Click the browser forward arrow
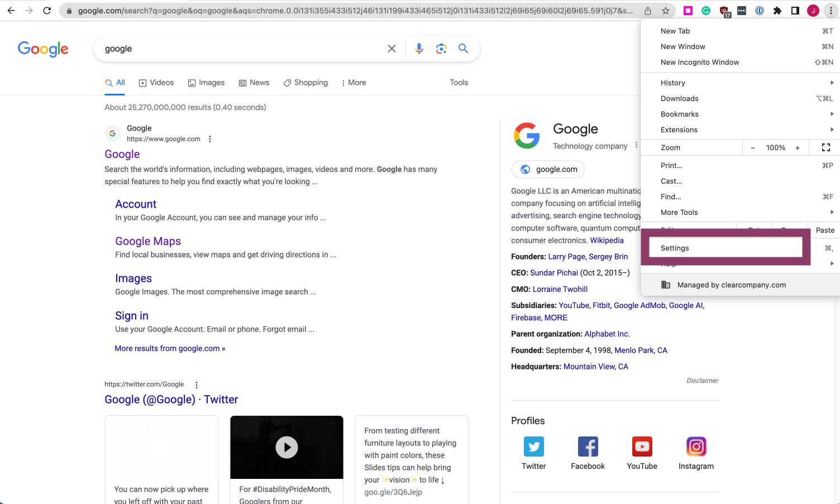This screenshot has height=504, width=840. click(29, 11)
